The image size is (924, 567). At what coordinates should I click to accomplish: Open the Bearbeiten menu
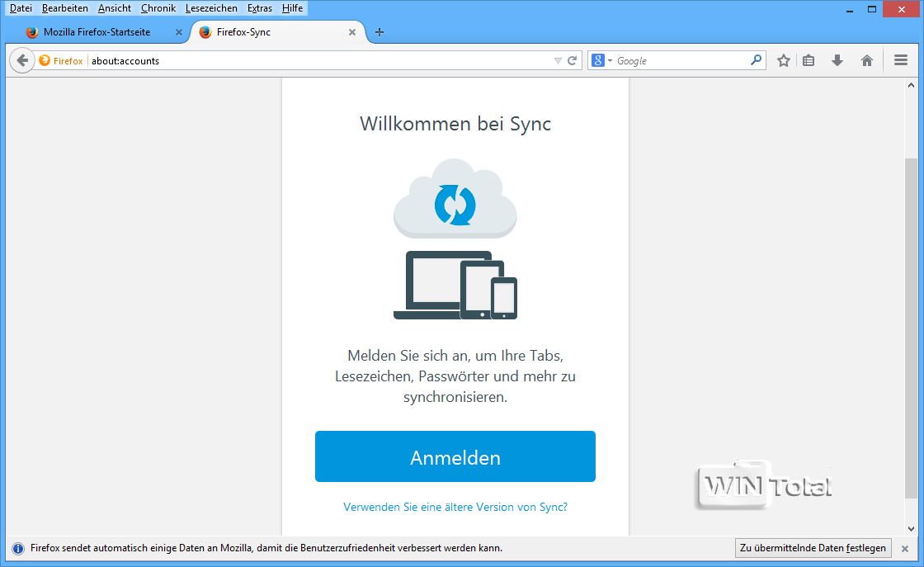click(65, 8)
